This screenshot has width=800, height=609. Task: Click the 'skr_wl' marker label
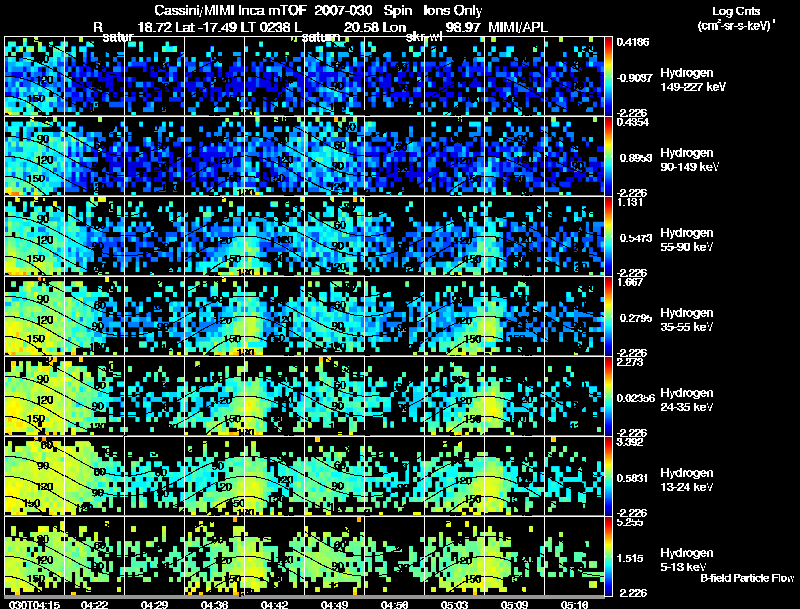pos(423,37)
